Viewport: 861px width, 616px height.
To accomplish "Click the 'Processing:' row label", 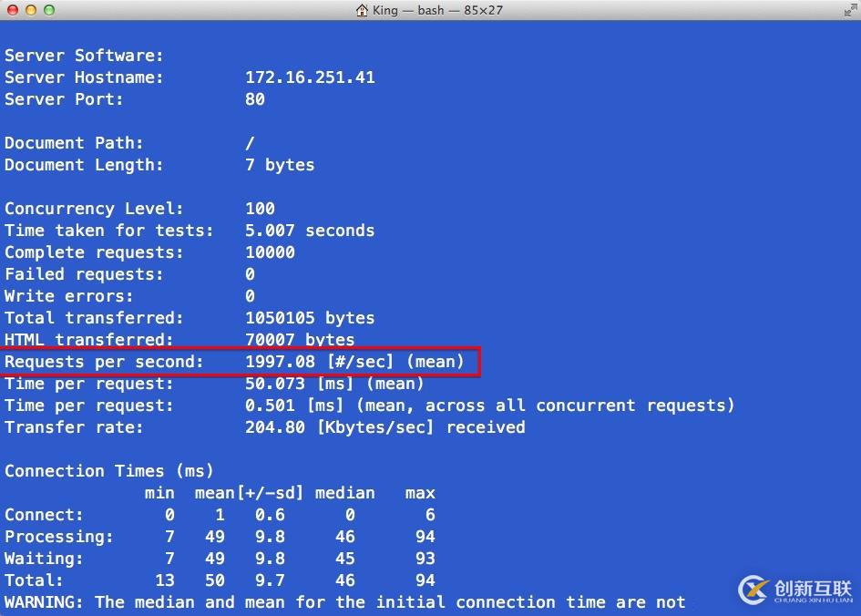I will point(58,537).
